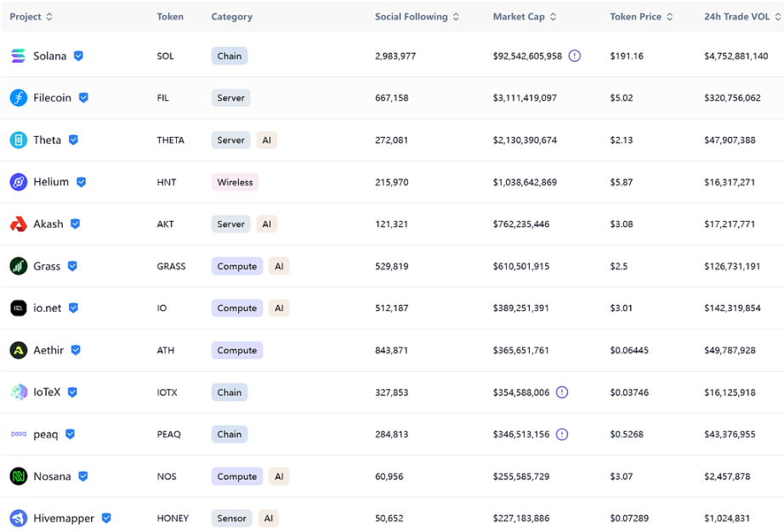Click the verified badge next to Theta
The image size is (784, 532).
coord(73,140)
